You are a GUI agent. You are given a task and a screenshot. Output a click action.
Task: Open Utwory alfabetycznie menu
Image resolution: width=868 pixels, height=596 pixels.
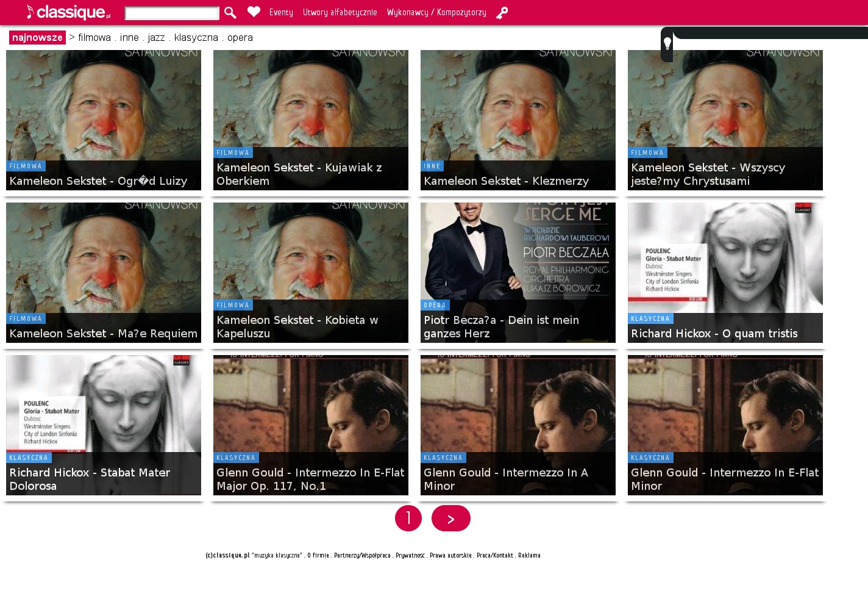coord(340,13)
